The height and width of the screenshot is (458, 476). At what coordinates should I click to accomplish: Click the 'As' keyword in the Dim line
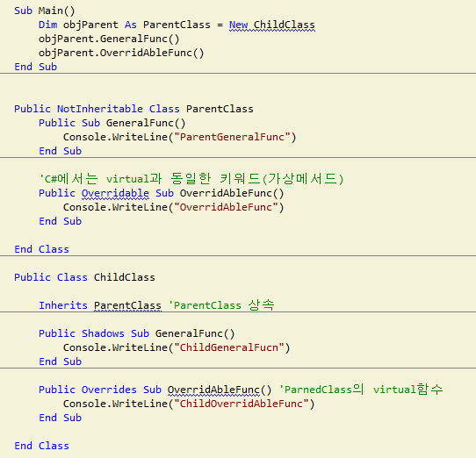[131, 25]
